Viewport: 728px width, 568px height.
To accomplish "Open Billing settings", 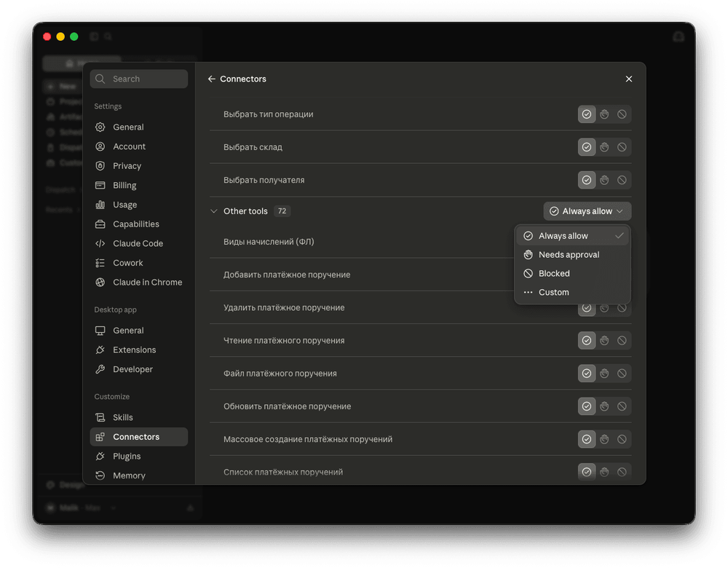I will point(139,185).
